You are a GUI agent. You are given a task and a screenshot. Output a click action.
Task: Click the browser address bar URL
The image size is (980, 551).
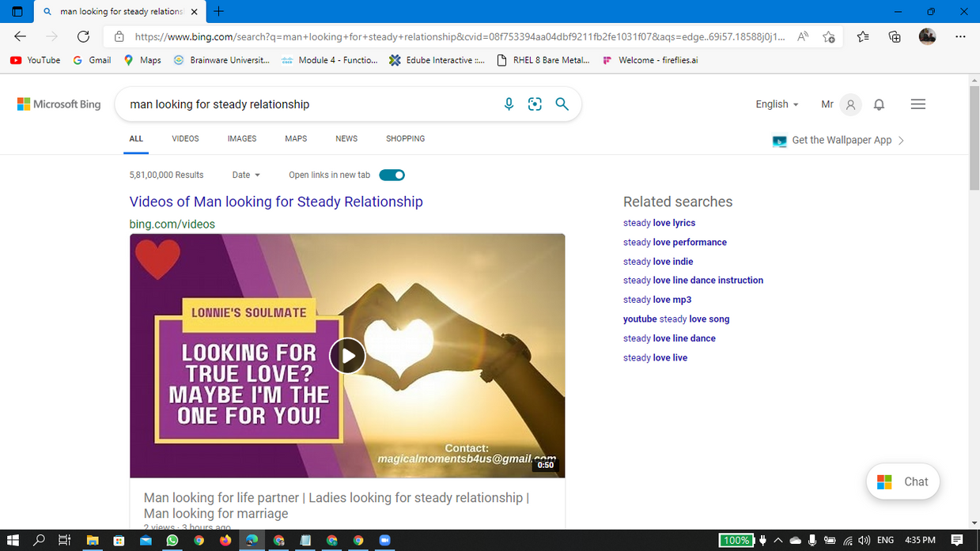(460, 36)
